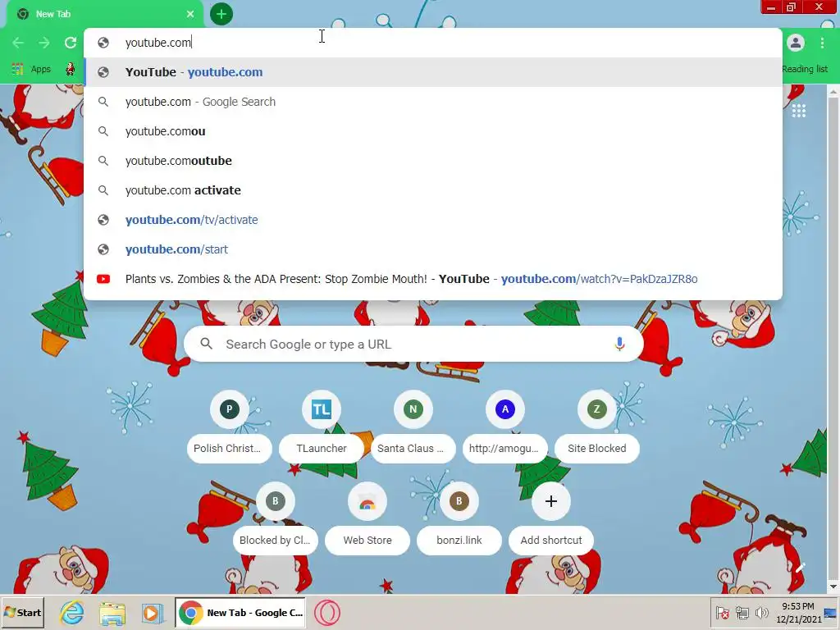The height and width of the screenshot is (630, 840).
Task: Click the magnifier icon in Google search box
Action: (x=206, y=344)
